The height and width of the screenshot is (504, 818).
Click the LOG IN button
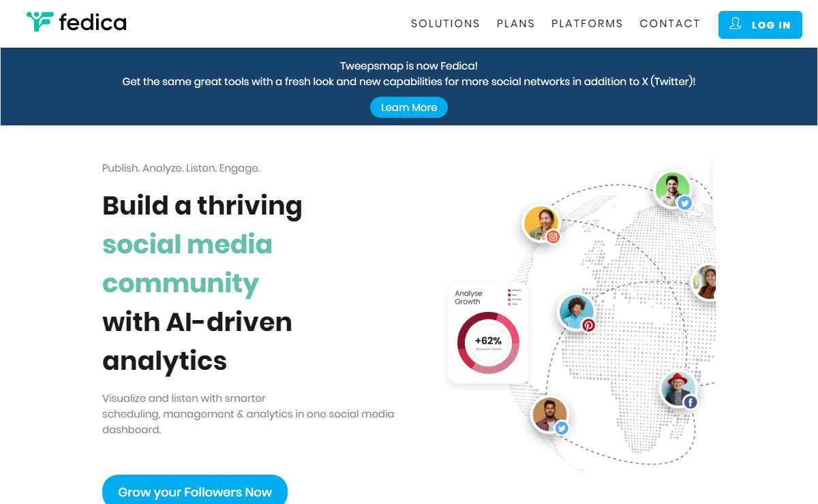point(760,25)
